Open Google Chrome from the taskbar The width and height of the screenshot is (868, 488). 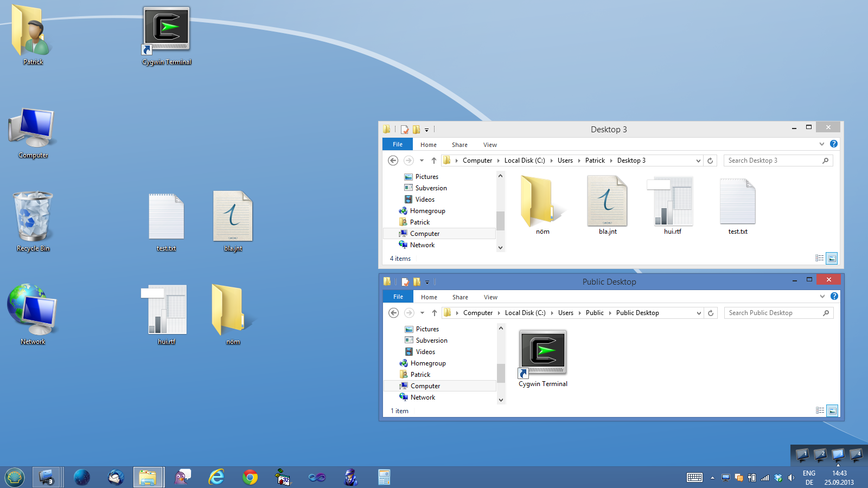[250, 477]
